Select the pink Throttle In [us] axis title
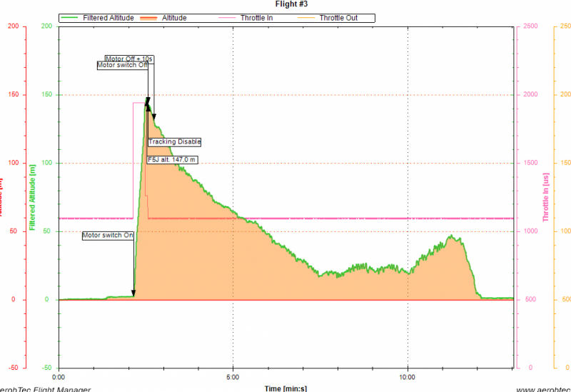Viewport: 571px width, 392px height. pos(546,197)
